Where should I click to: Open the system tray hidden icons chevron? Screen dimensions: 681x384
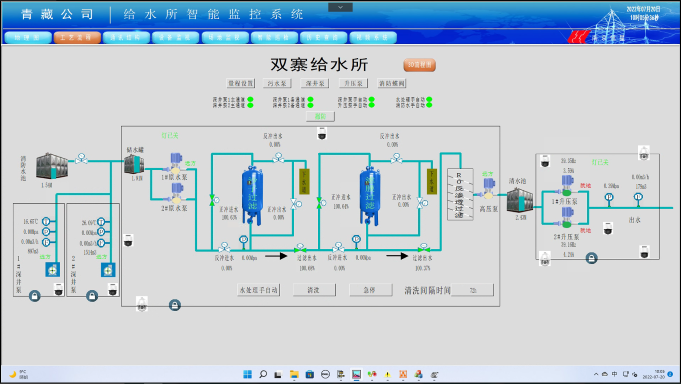point(596,374)
